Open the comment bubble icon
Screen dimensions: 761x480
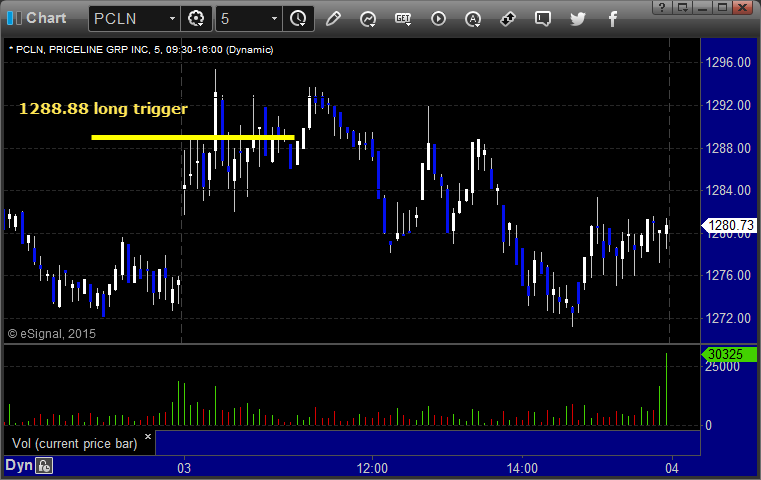coord(543,19)
